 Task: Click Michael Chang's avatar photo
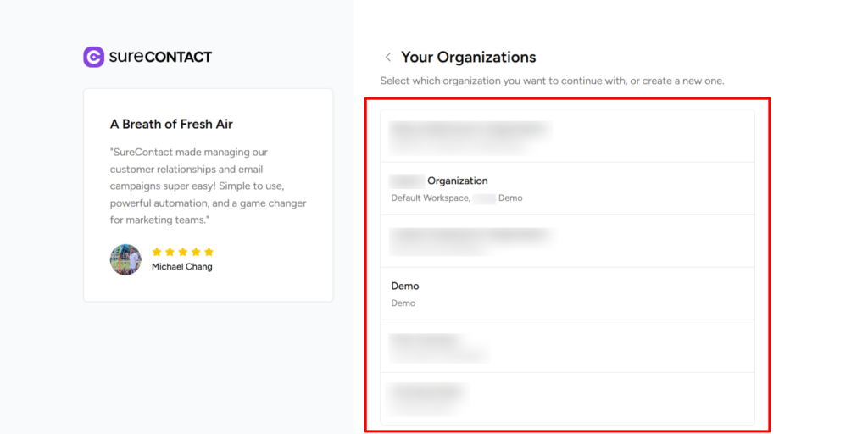click(x=125, y=259)
